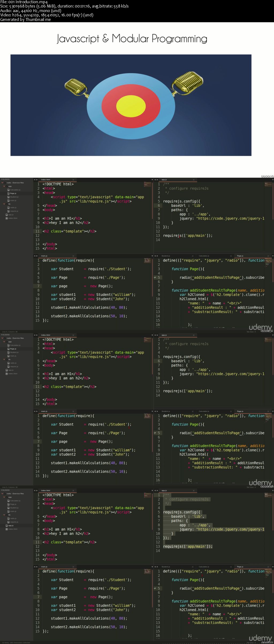This screenshot has width=274, height=644.
Task: Click Calculator.js file icon in 00:01:01 frame sidebar
Action: (x=8, y=501)
